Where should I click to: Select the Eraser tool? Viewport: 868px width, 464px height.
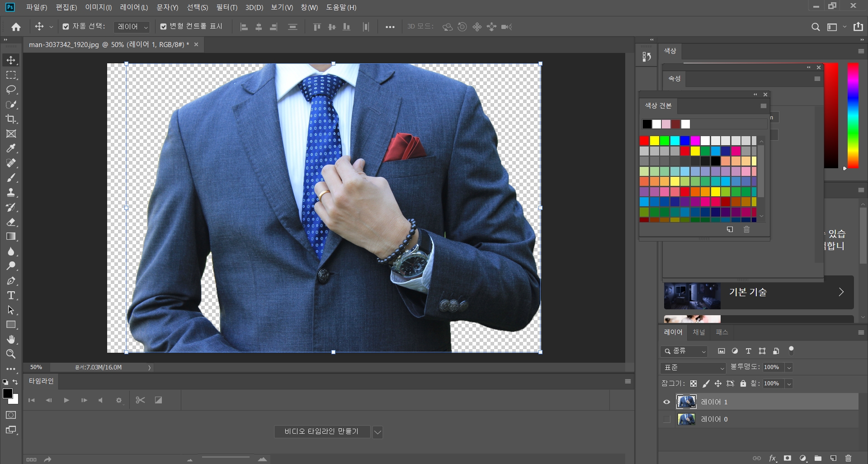tap(11, 222)
